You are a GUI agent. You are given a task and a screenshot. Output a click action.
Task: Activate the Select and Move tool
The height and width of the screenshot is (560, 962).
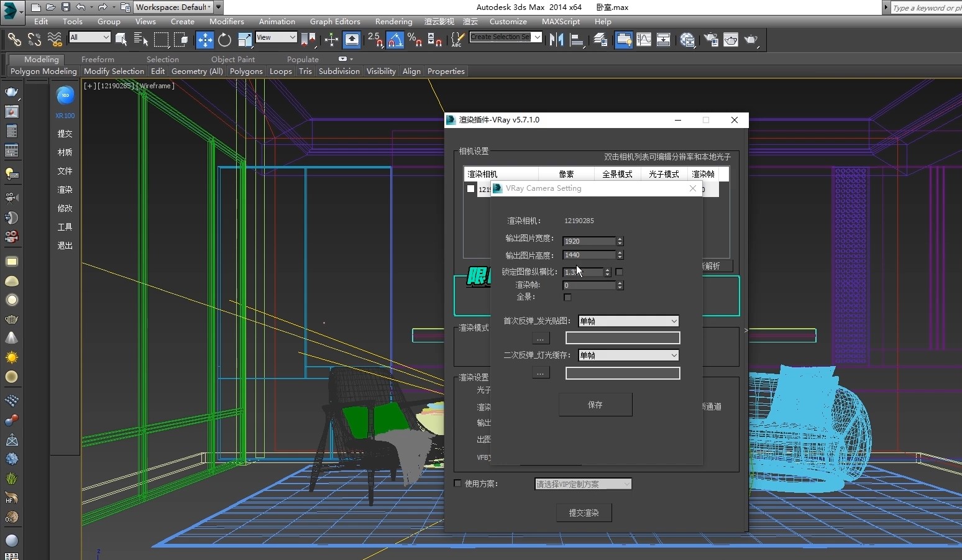click(x=204, y=40)
